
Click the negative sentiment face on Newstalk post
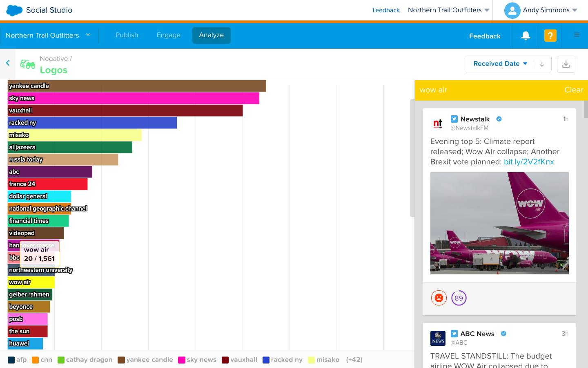pos(439,298)
